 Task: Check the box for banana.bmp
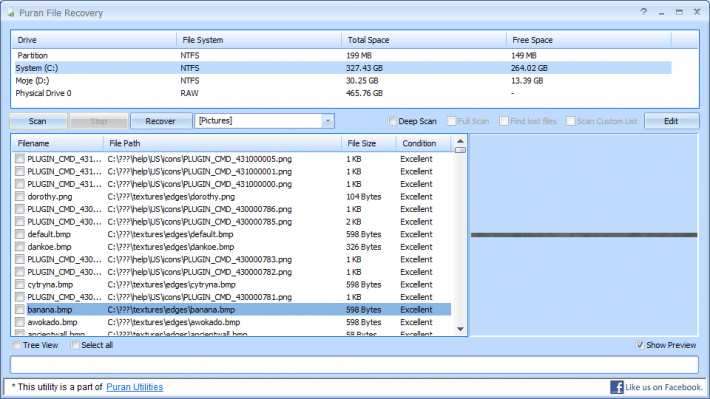(x=19, y=310)
